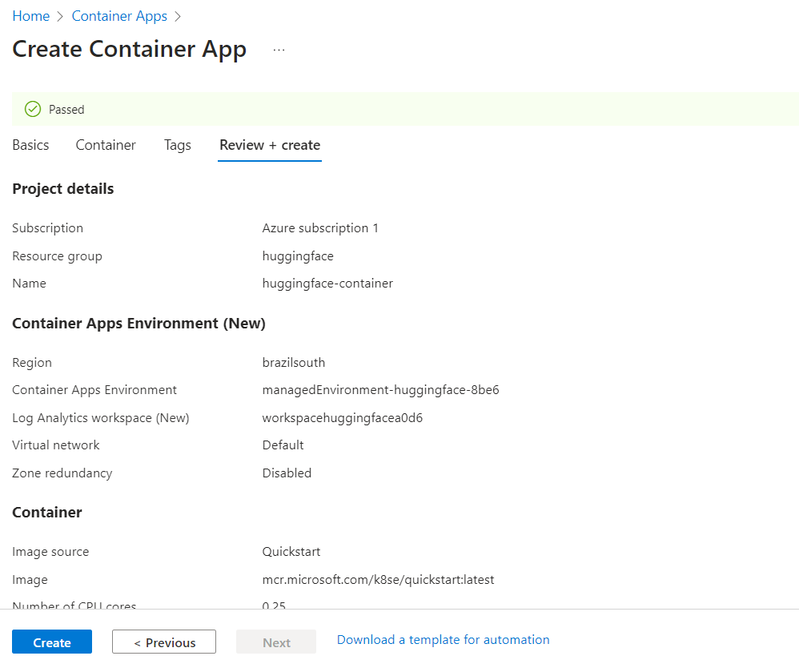The image size is (799, 672).
Task: Open the Container tab
Action: click(105, 145)
